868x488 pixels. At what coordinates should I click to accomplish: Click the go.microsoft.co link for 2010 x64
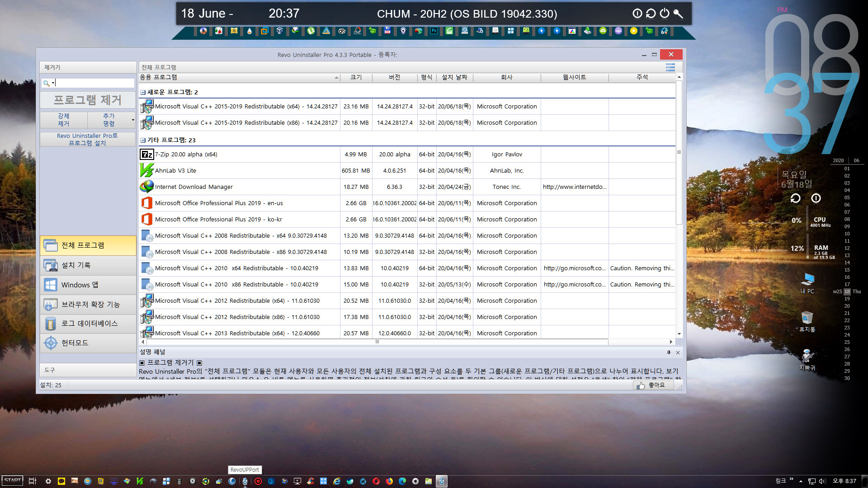575,268
